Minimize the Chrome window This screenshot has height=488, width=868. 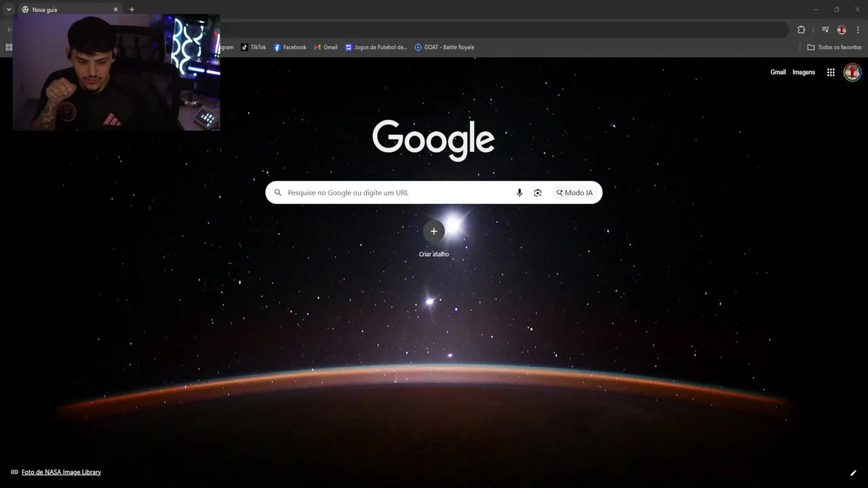click(816, 9)
